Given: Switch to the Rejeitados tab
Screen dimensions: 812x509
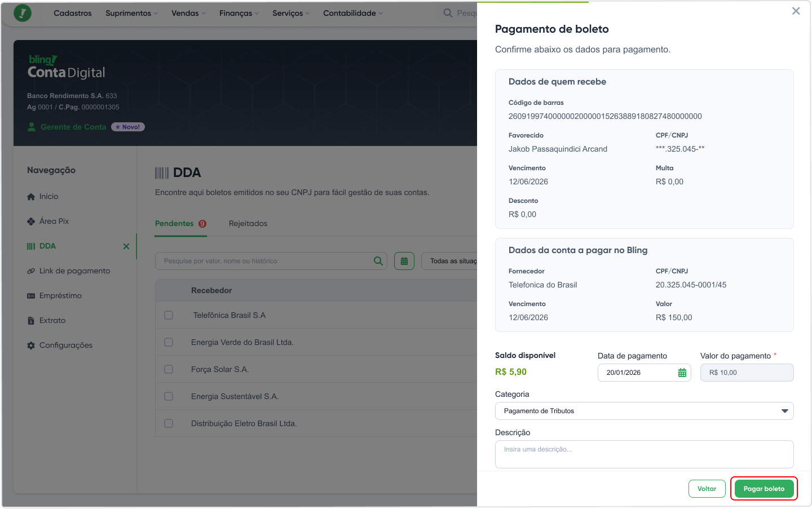Looking at the screenshot, I should pos(248,224).
